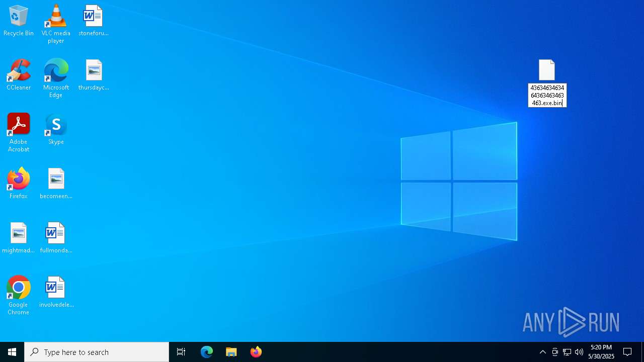Open the network status tray icon

[x=567, y=352]
